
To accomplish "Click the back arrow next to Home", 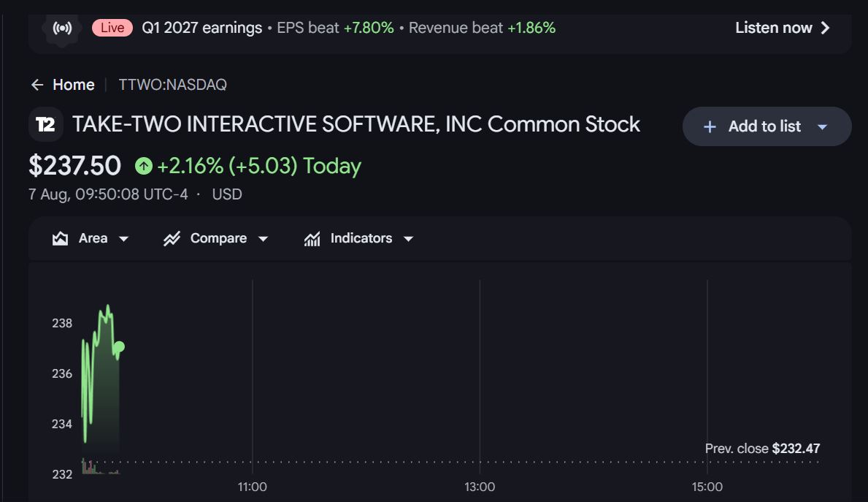I will tap(37, 85).
